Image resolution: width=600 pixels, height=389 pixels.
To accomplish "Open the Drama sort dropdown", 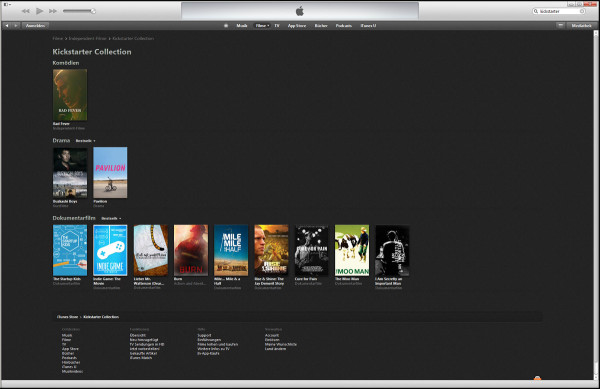I will pos(85,141).
